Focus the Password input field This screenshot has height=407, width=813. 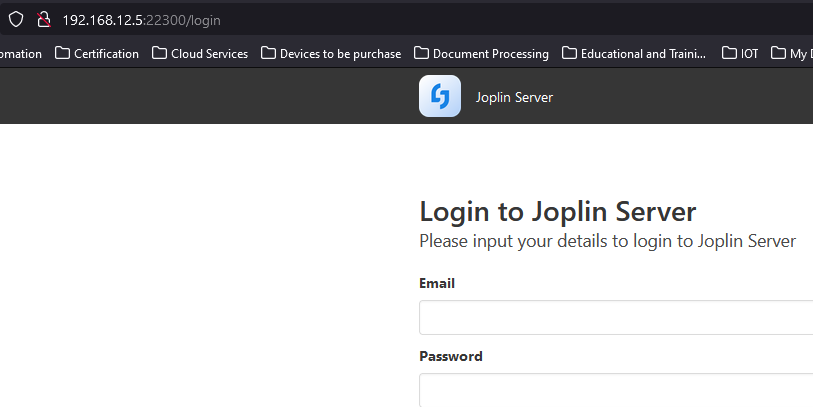(x=616, y=390)
